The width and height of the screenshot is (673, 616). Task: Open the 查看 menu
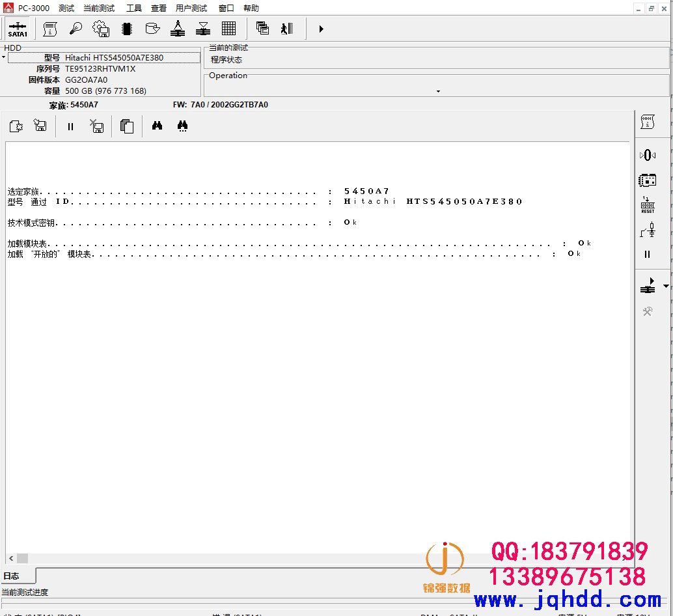pyautogui.click(x=158, y=8)
